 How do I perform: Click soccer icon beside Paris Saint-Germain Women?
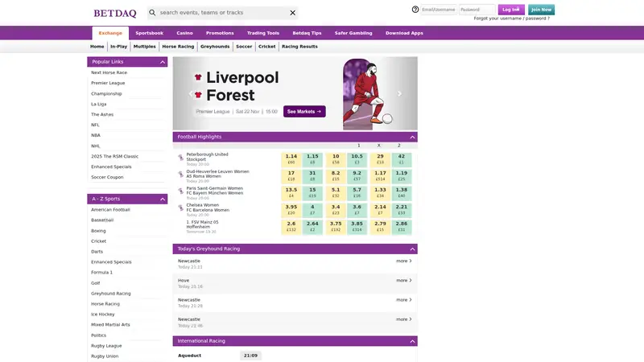pyautogui.click(x=180, y=191)
